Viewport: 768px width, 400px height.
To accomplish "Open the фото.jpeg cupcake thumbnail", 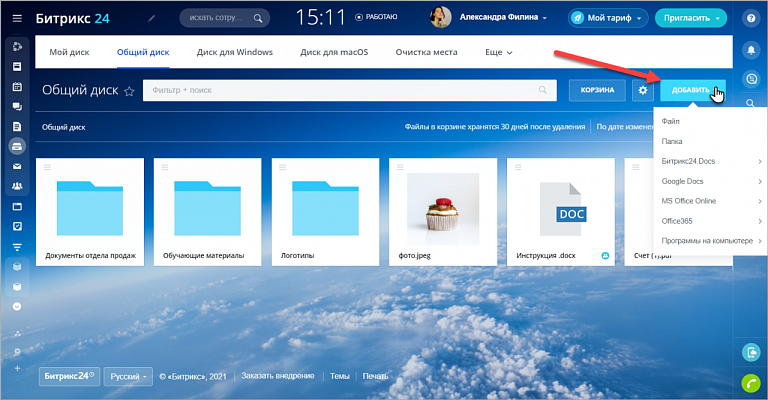I will tap(443, 209).
